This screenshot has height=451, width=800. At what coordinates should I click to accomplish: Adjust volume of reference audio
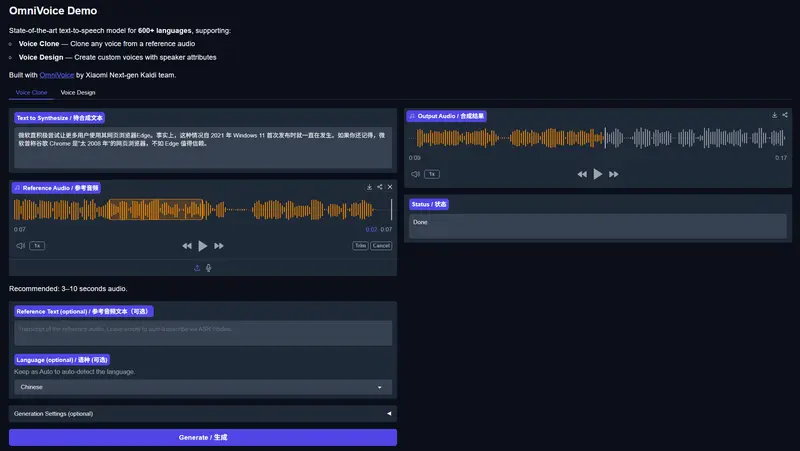(x=20, y=246)
